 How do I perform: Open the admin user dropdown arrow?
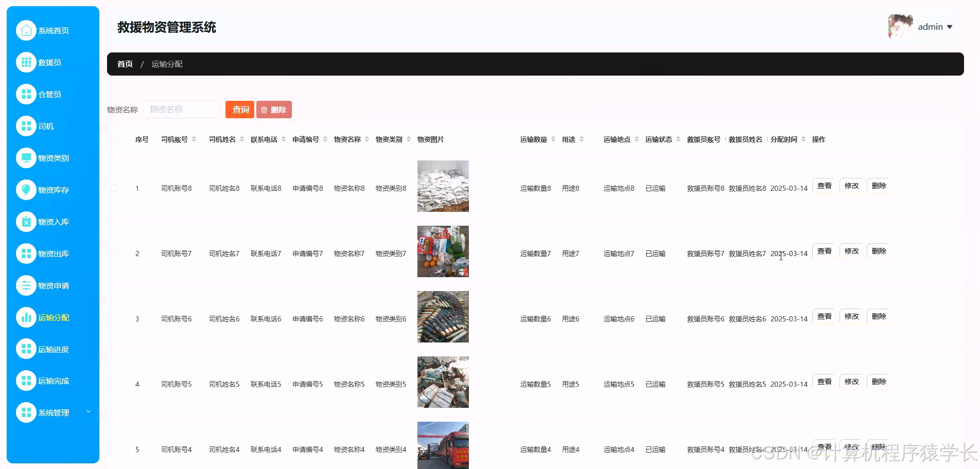pos(950,27)
